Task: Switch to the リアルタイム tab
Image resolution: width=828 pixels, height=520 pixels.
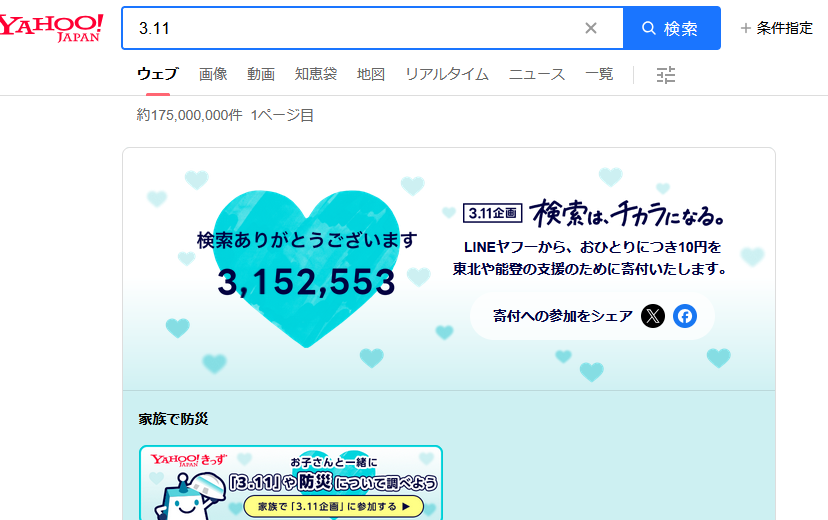Action: click(x=447, y=74)
